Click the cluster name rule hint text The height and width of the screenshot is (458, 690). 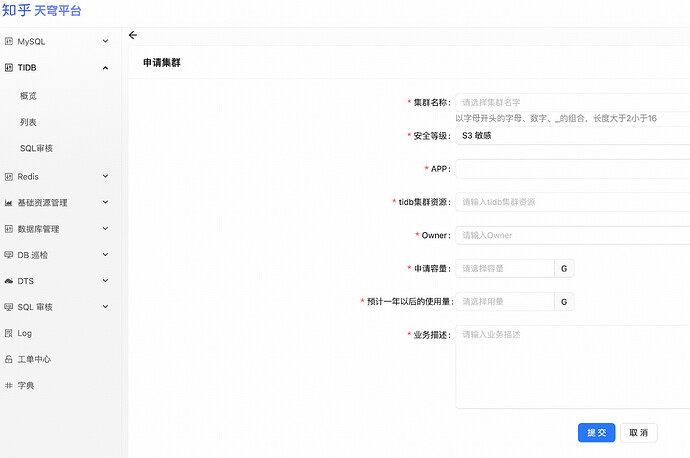[556, 118]
